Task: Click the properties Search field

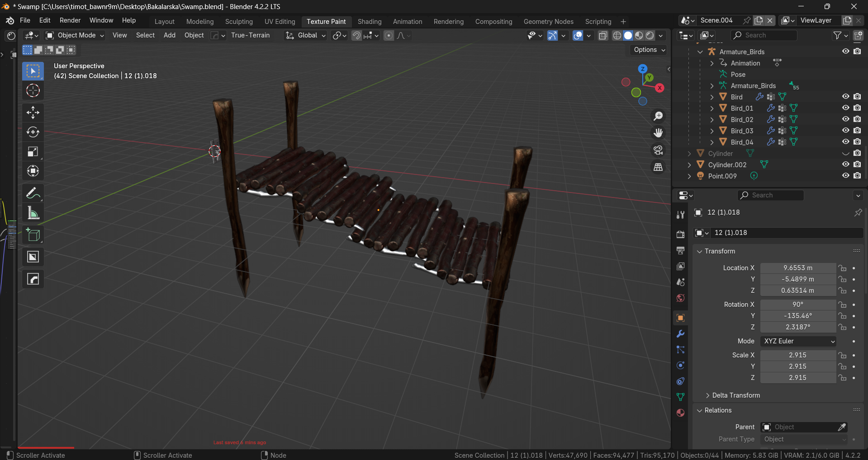Action: [771, 195]
